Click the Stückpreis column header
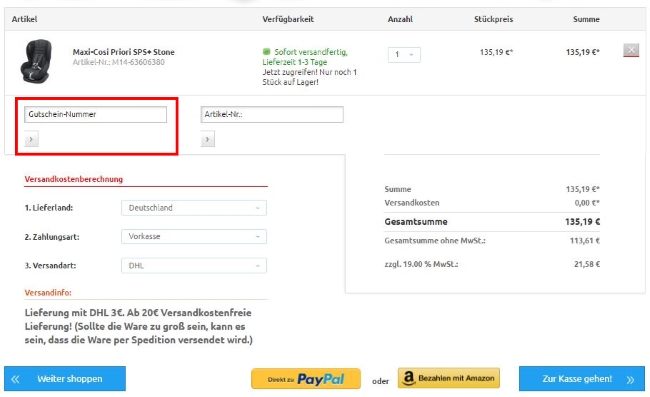The width and height of the screenshot is (650, 397). [493, 19]
